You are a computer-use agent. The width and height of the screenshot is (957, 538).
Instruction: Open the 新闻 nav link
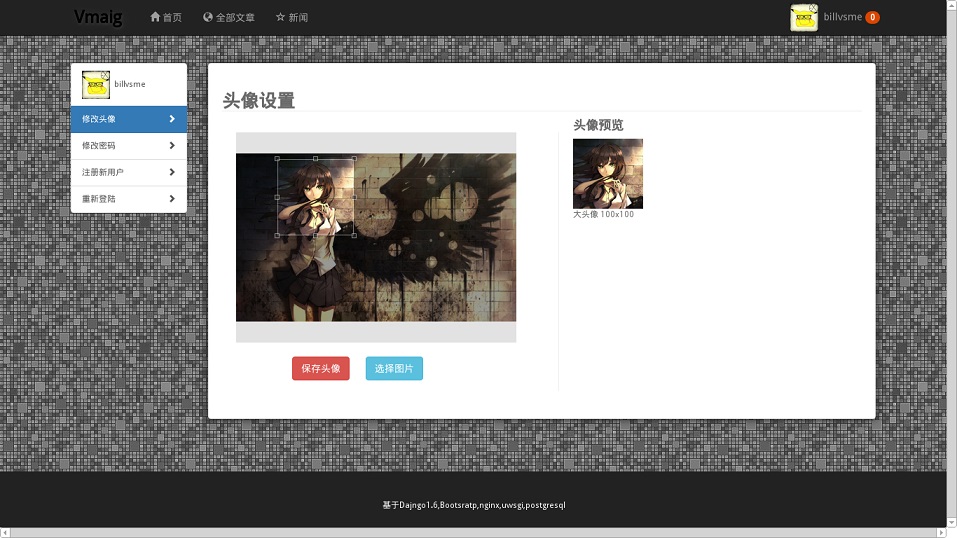click(x=292, y=17)
